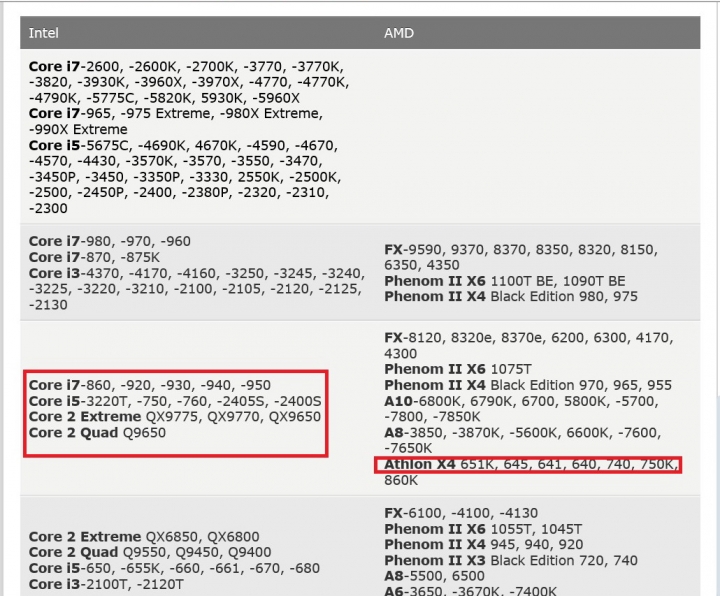
Task: Click the line 'Core i7-860, -920, -930'
Action: (x=150, y=385)
